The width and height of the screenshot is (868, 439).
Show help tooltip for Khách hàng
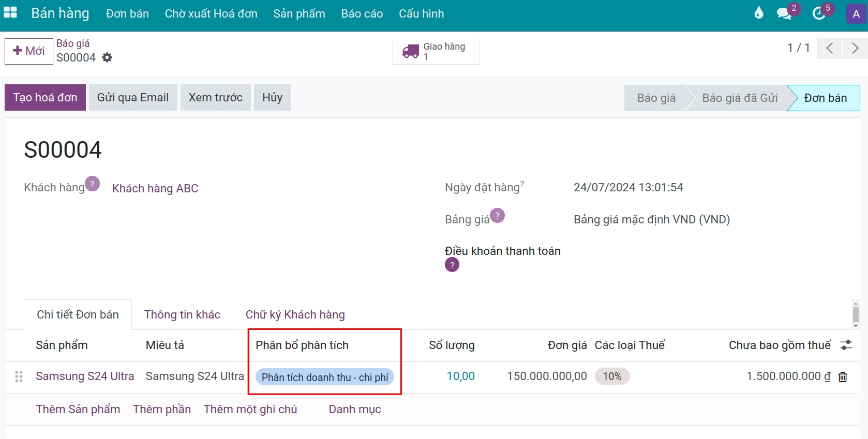93,184
